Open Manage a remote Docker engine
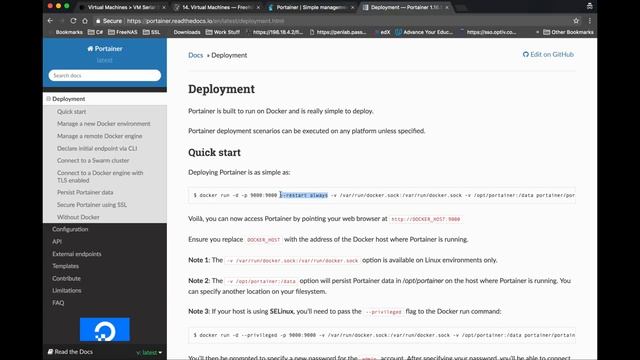Image resolution: width=640 pixels, height=360 pixels. click(x=100, y=136)
